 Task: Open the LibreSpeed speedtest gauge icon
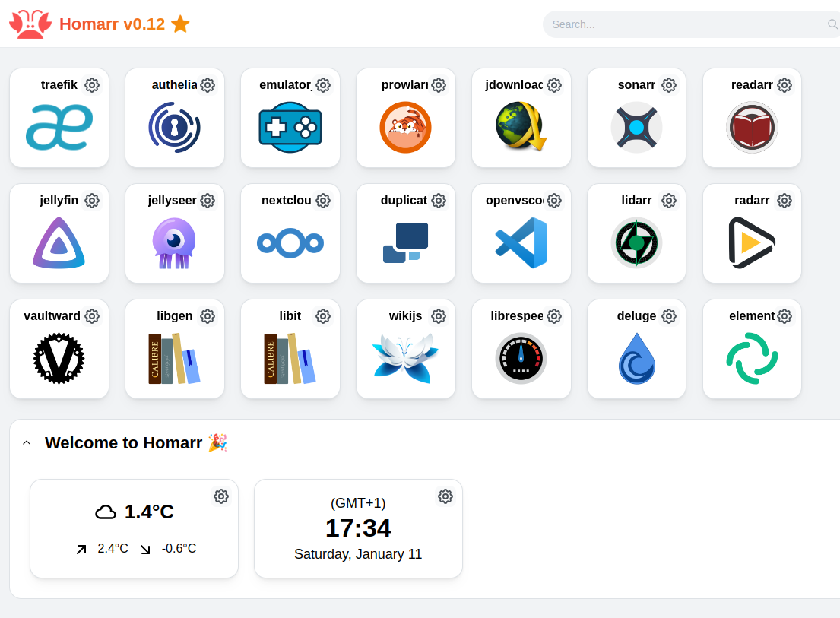(x=521, y=358)
